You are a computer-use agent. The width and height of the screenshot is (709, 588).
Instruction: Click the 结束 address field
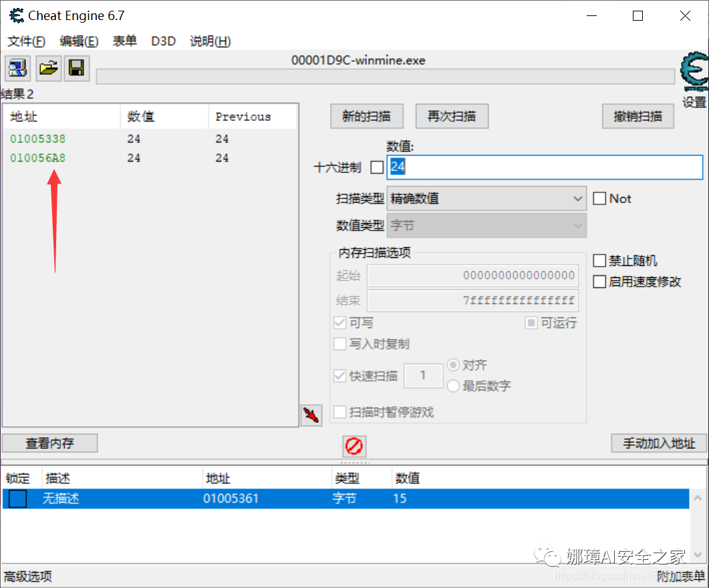pyautogui.click(x=472, y=301)
